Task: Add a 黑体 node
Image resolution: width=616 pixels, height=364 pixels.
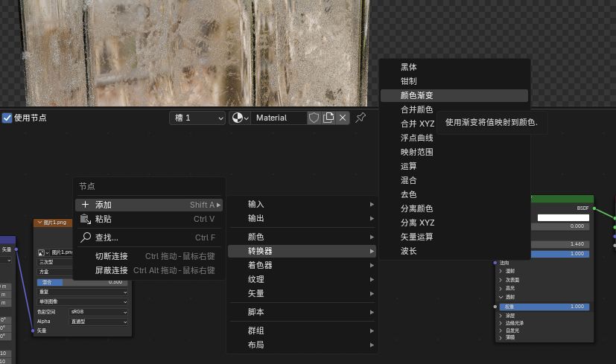Action: 454,67
